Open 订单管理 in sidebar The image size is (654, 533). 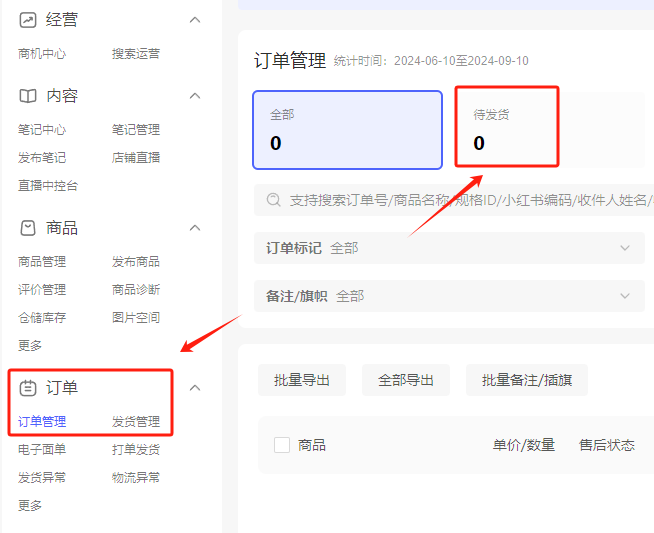(x=42, y=422)
